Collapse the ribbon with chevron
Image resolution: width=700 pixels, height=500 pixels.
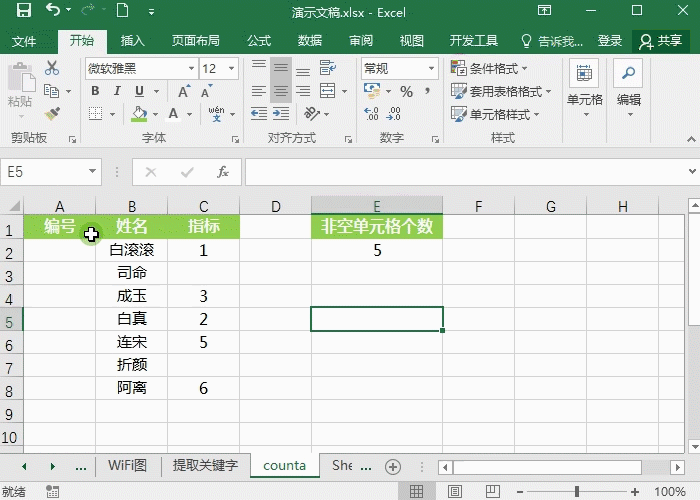(x=691, y=139)
